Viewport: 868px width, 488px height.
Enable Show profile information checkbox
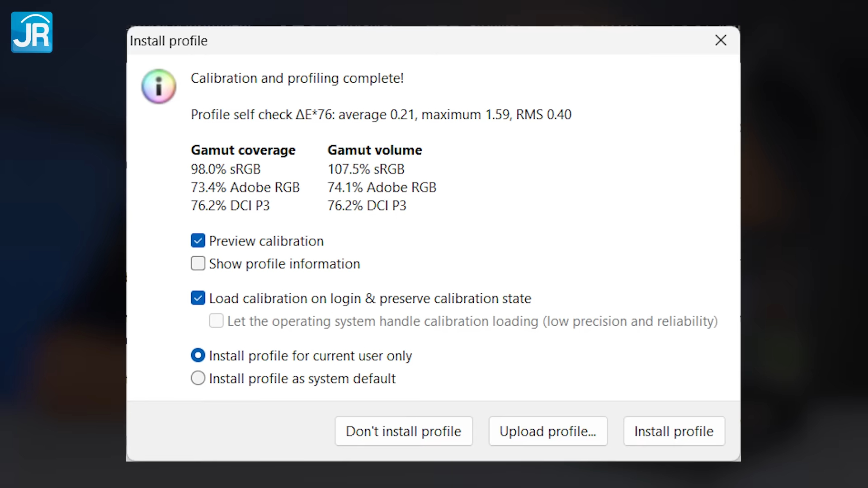(x=198, y=263)
